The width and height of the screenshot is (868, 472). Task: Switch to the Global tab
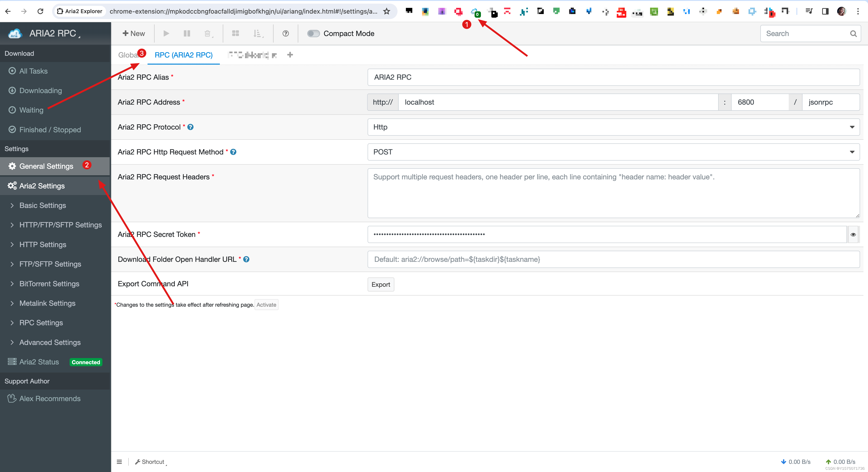coord(128,55)
